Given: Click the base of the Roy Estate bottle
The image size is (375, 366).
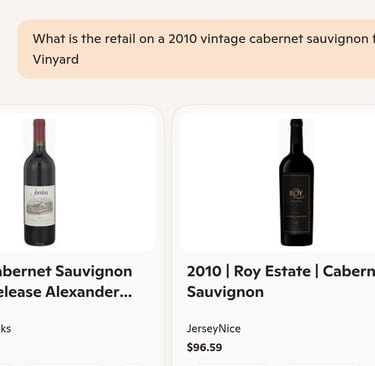Looking at the screenshot, I should pos(296,239).
